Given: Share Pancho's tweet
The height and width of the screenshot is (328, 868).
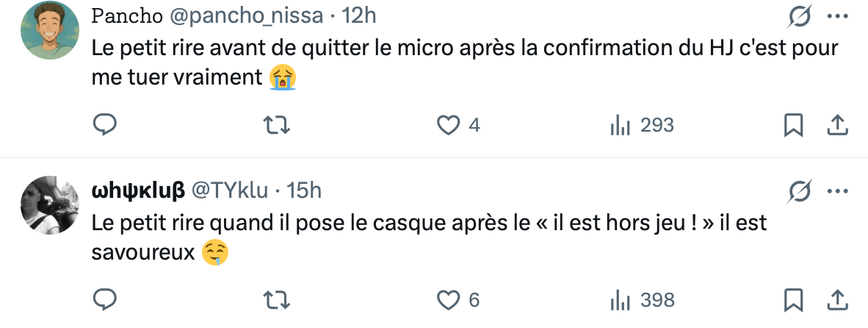Looking at the screenshot, I should (x=837, y=126).
